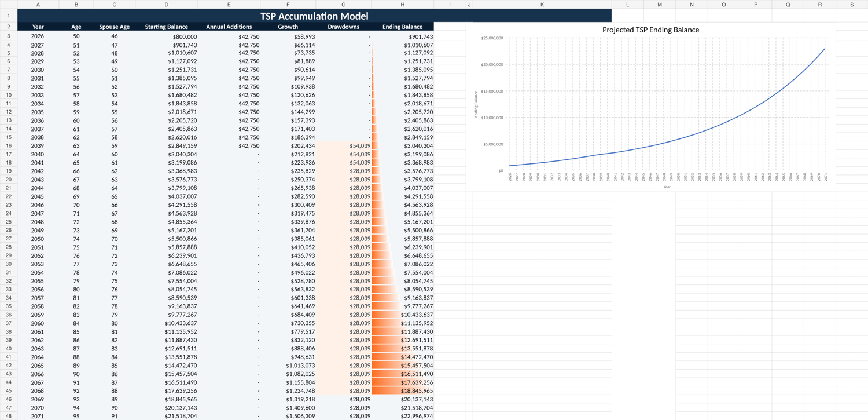Screen dimensions: 868x420
Task: Click the Year column header cell
Action: click(38, 27)
